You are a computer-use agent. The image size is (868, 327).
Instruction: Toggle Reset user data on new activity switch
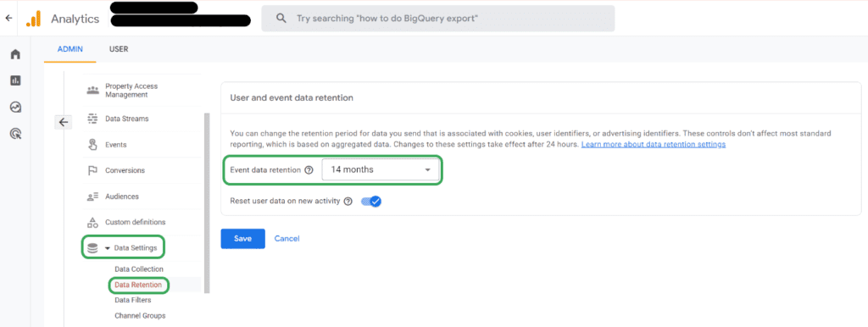point(371,202)
